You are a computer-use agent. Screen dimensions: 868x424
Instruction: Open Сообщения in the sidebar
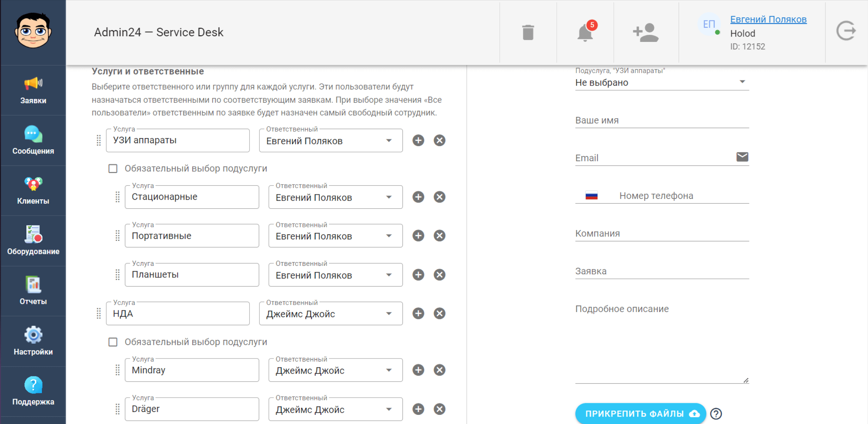pos(33,140)
